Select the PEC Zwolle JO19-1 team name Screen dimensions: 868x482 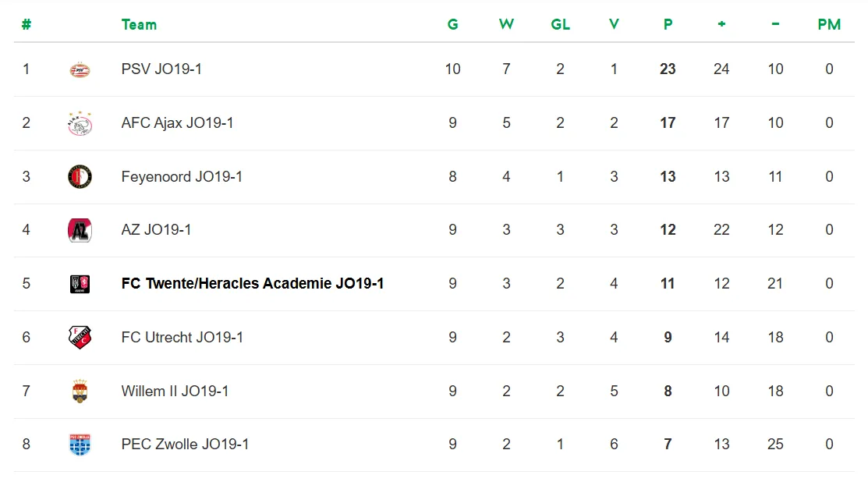[x=185, y=445]
